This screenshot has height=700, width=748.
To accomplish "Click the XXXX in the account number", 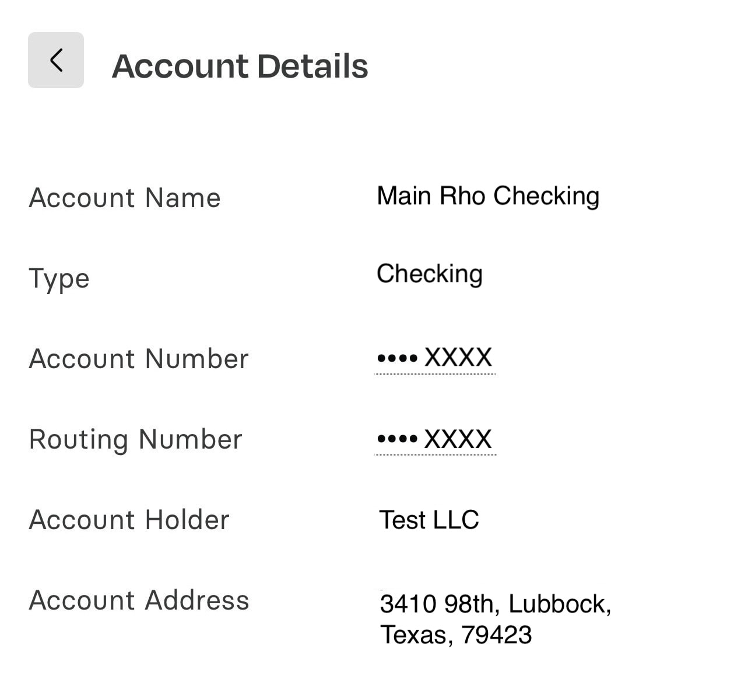I will [458, 358].
